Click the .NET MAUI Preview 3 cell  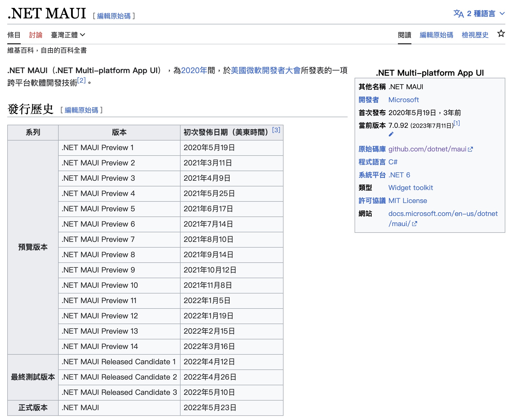click(119, 178)
